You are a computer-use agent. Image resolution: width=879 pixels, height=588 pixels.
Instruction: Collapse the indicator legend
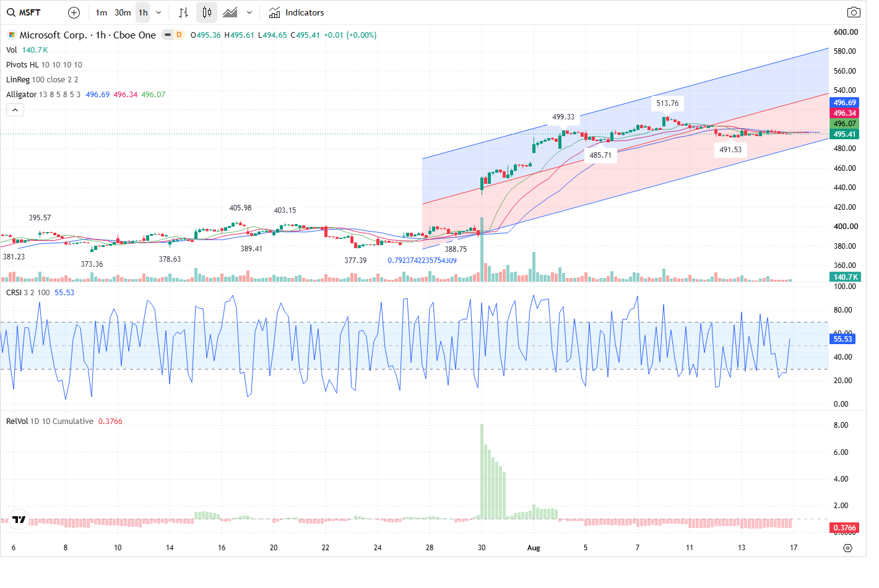15,110
